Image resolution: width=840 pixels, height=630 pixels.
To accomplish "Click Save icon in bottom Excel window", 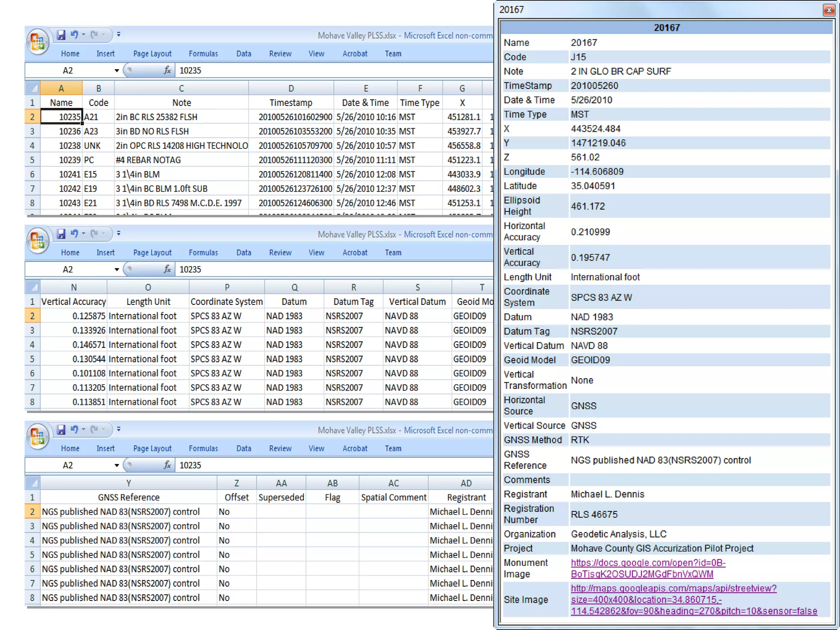I will click(61, 429).
